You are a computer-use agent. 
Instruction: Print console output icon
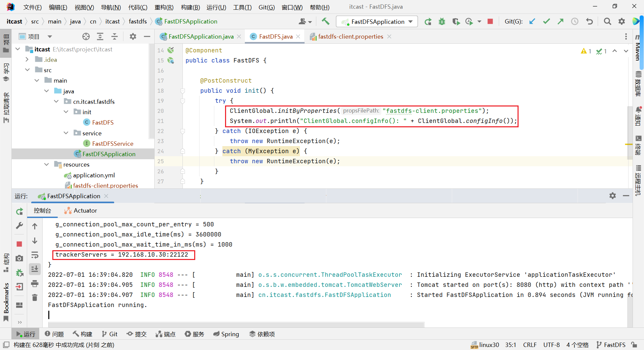pyautogui.click(x=35, y=283)
